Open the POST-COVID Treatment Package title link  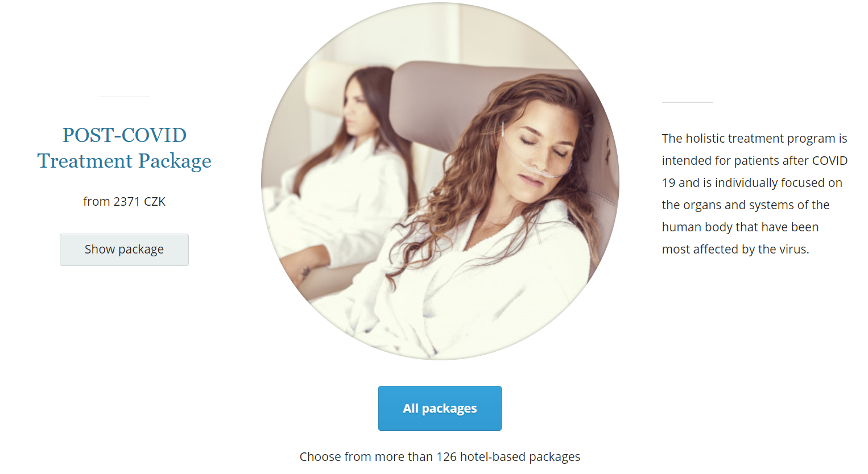124,148
